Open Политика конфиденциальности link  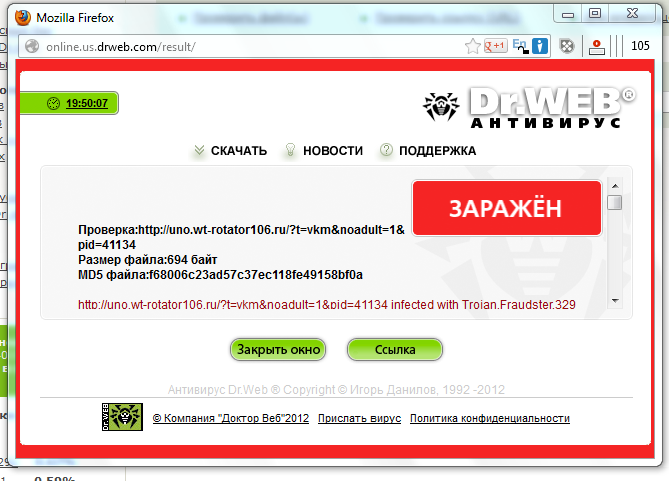click(489, 419)
